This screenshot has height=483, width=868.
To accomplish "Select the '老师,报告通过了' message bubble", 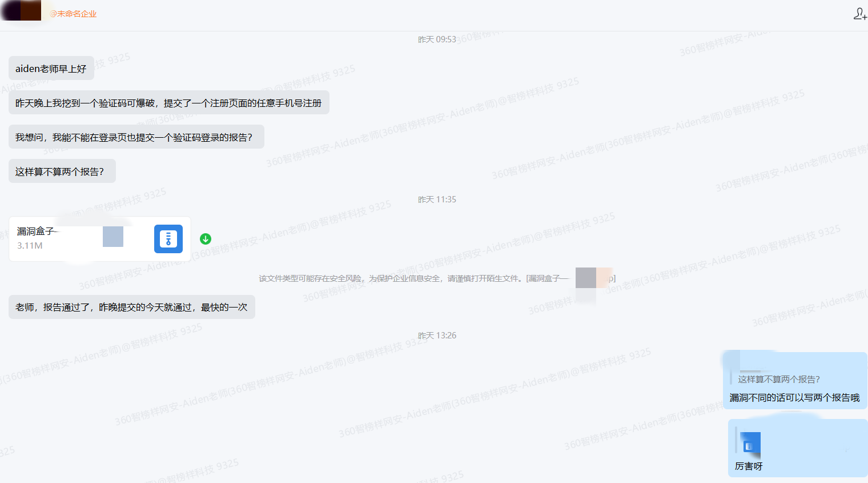I will click(x=131, y=307).
